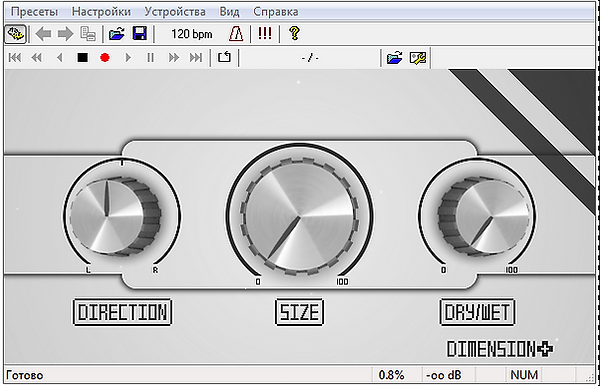Screen dimensions: 600x386
Task: Open the Вид menu
Action: click(229, 12)
